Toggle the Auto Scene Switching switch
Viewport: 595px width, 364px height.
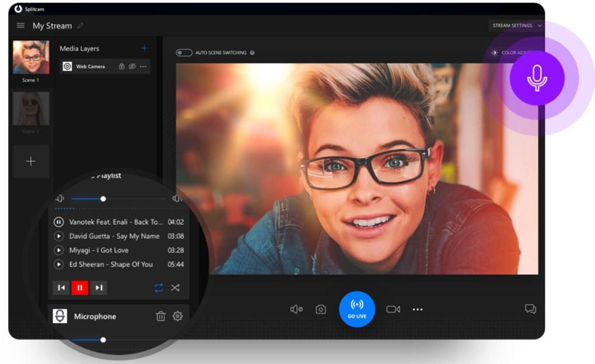[x=184, y=53]
